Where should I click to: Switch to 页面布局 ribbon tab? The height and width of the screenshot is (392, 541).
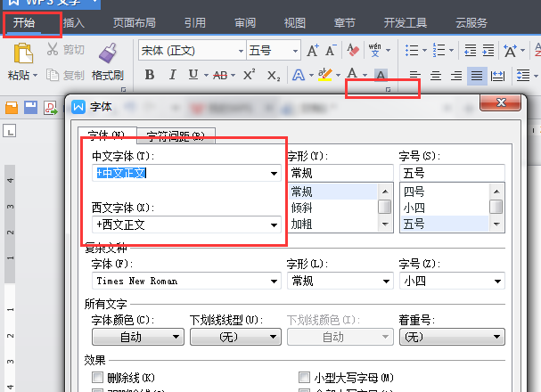click(135, 23)
